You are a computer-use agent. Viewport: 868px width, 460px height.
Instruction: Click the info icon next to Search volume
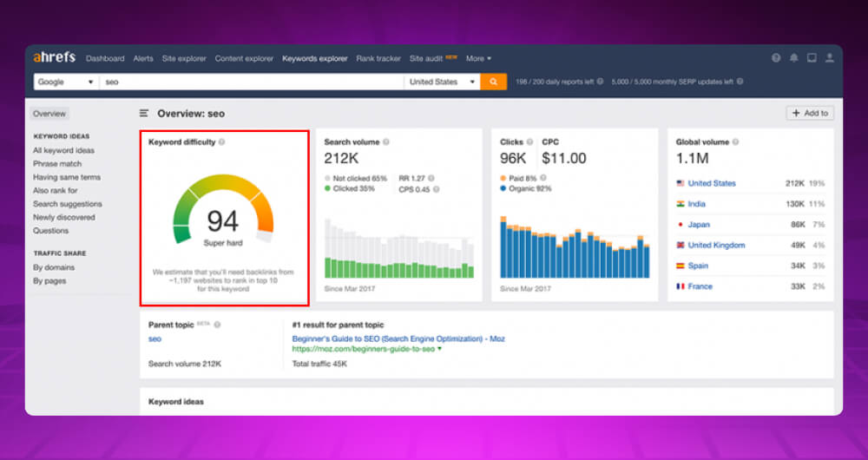coord(386,142)
